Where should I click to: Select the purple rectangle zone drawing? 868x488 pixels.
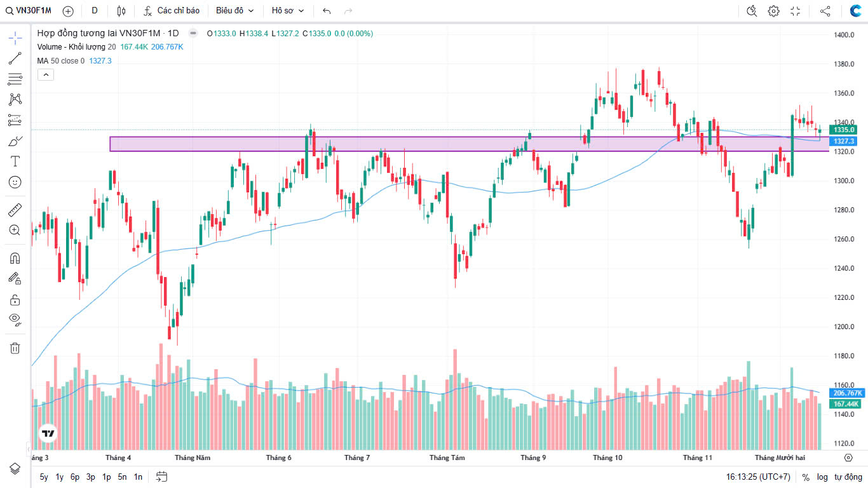[469, 144]
